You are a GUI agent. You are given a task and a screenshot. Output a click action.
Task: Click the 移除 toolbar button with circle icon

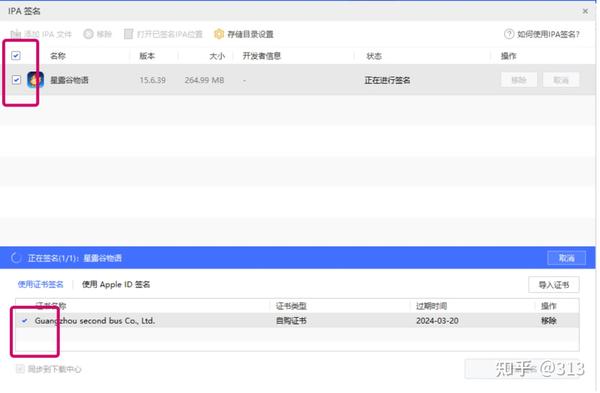(x=98, y=34)
